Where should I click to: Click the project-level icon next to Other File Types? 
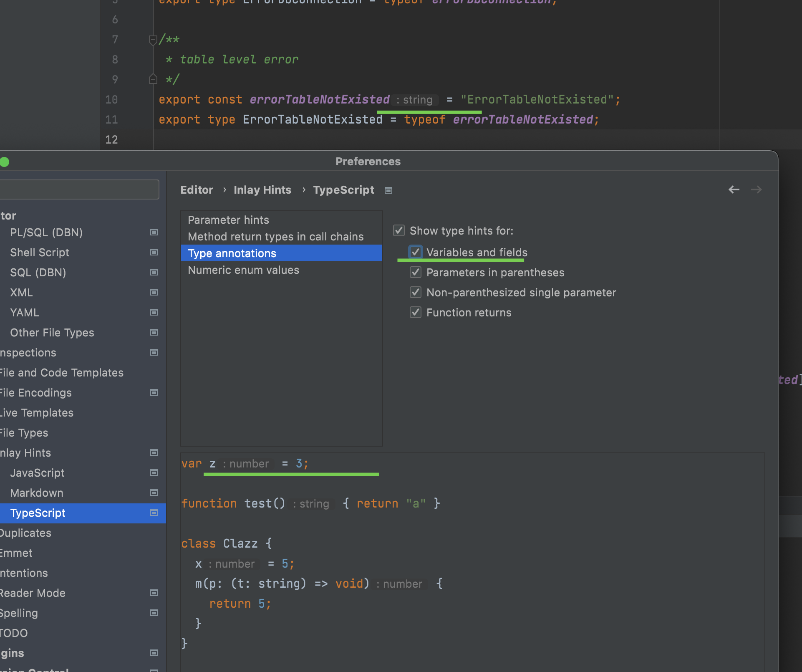point(154,332)
